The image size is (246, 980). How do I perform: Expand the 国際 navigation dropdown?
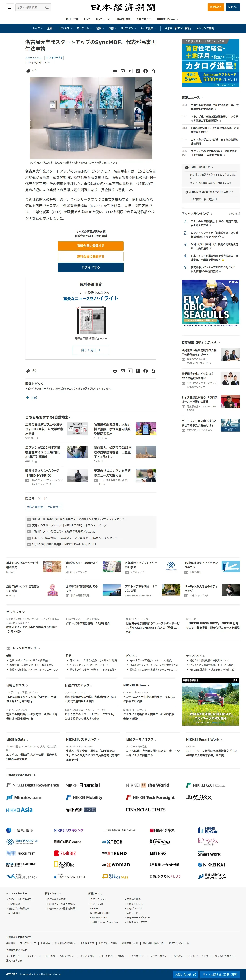[x=112, y=29]
